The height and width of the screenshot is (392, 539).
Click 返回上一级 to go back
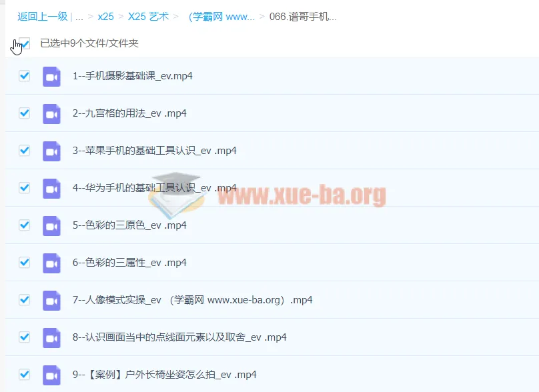tap(42, 17)
